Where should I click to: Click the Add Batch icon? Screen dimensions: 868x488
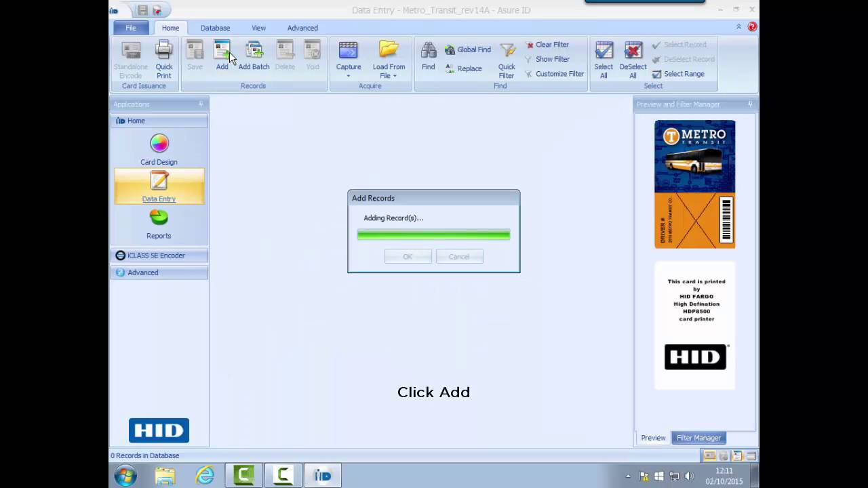[x=254, y=50]
